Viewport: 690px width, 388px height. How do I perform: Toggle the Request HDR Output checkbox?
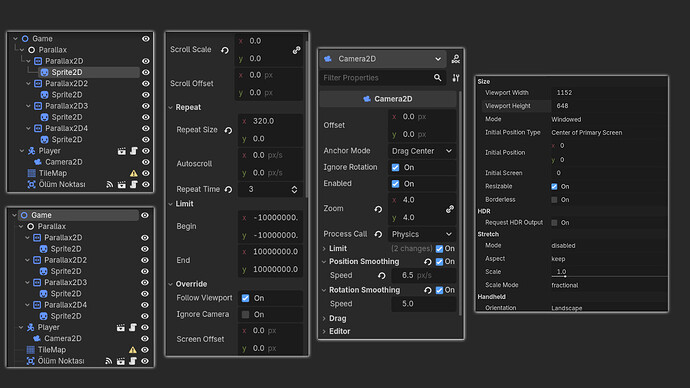point(554,223)
